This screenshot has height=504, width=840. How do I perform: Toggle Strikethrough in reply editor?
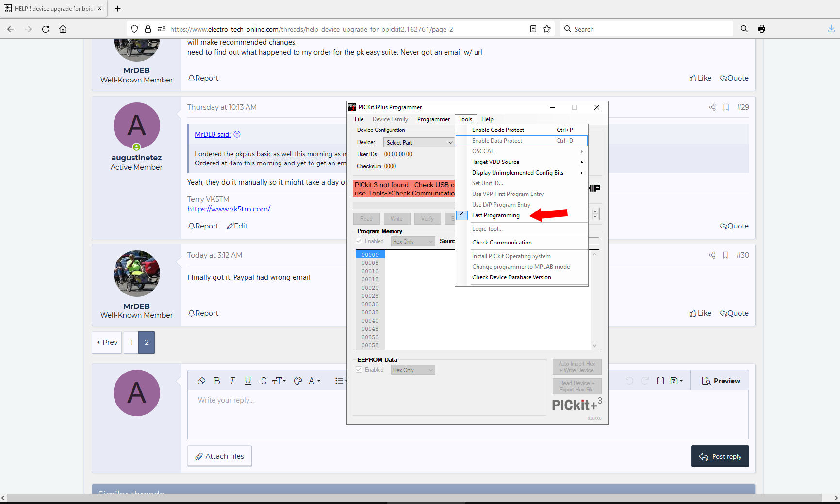264,381
